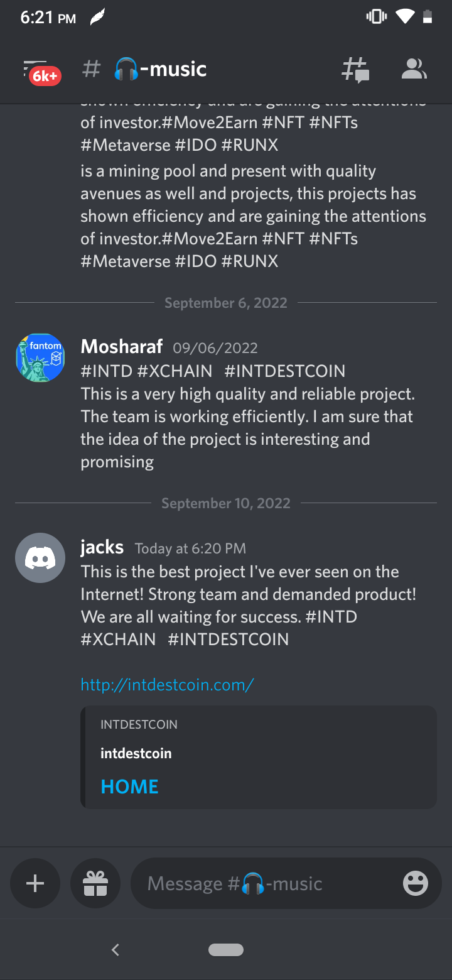Image resolution: width=452 pixels, height=980 pixels.
Task: Tap the music channel title in the header
Action: (161, 69)
